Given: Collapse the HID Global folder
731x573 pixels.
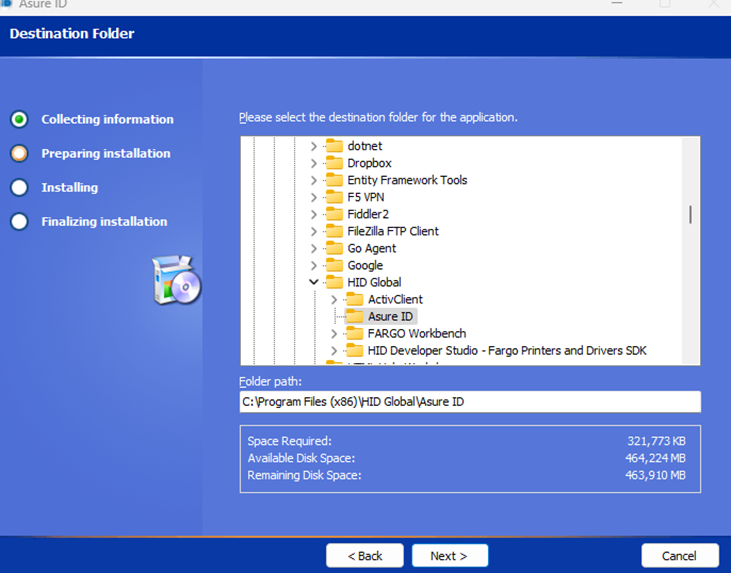Looking at the screenshot, I should 314,282.
